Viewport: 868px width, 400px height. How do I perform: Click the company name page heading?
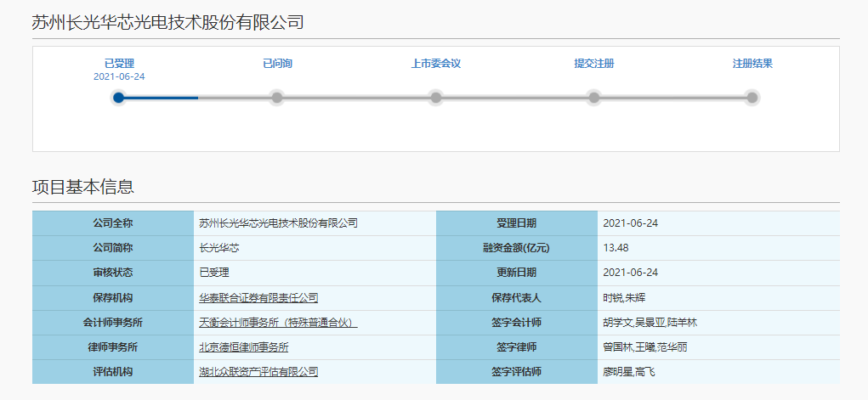[x=167, y=23]
